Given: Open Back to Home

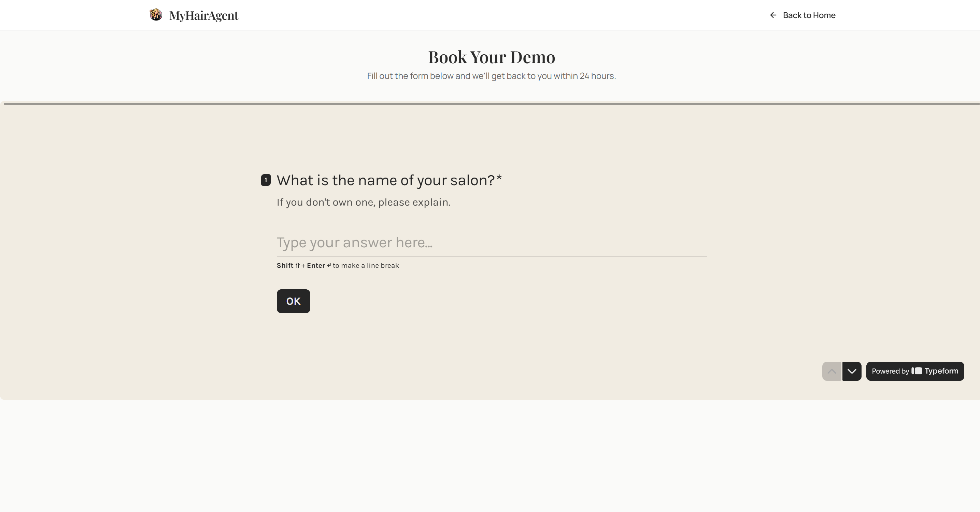Looking at the screenshot, I should coord(809,15).
